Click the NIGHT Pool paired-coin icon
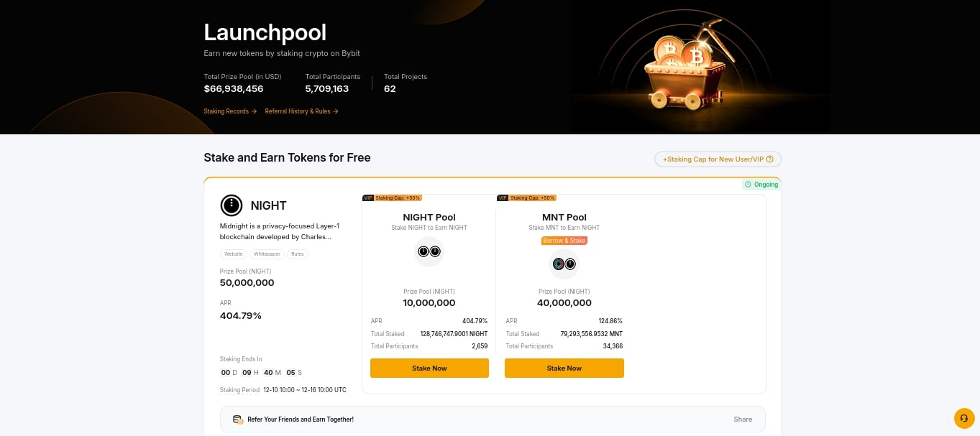This screenshot has width=980, height=436. pos(429,251)
